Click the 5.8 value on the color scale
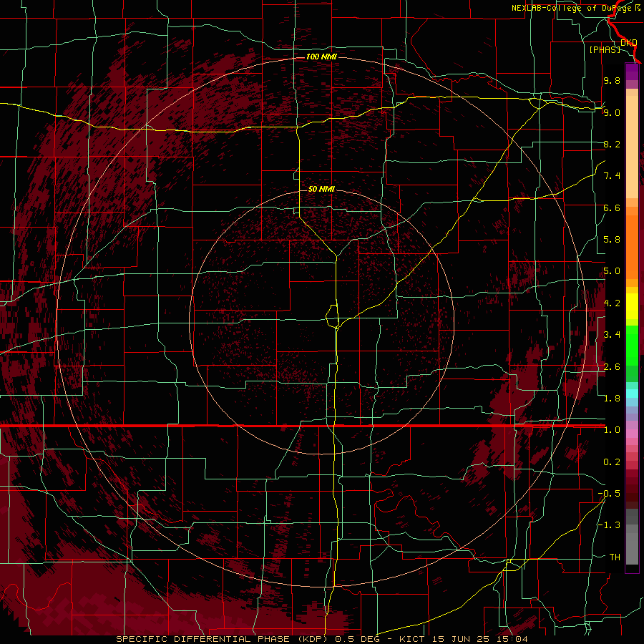This screenshot has width=644, height=644. 612,240
